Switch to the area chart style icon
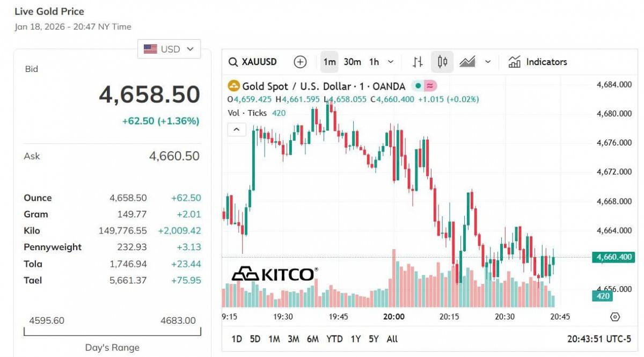The image size is (644, 357). tap(467, 62)
